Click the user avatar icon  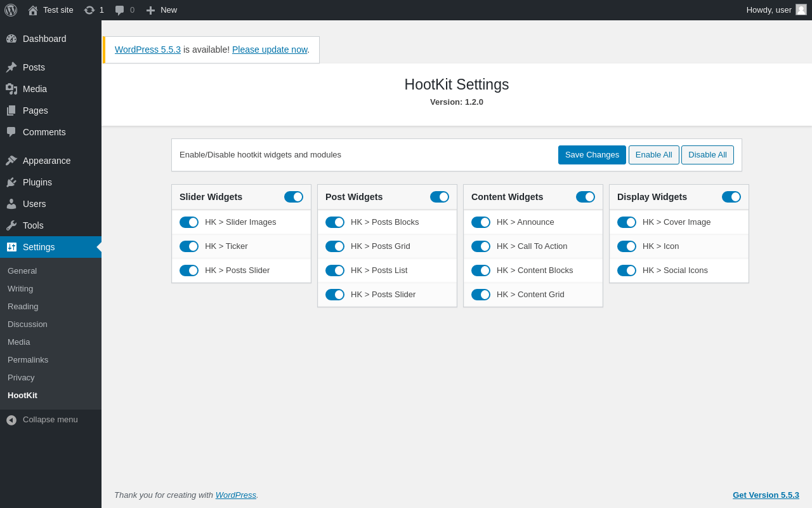[801, 10]
